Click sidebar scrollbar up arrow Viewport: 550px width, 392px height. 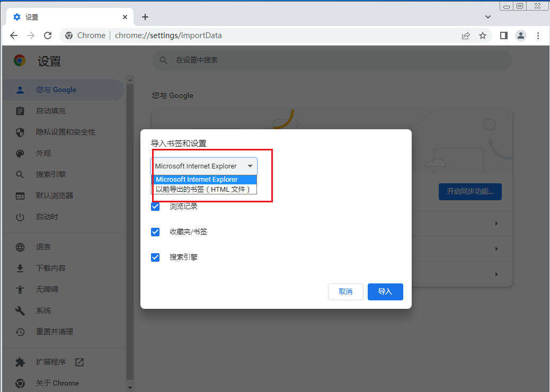tap(130, 80)
